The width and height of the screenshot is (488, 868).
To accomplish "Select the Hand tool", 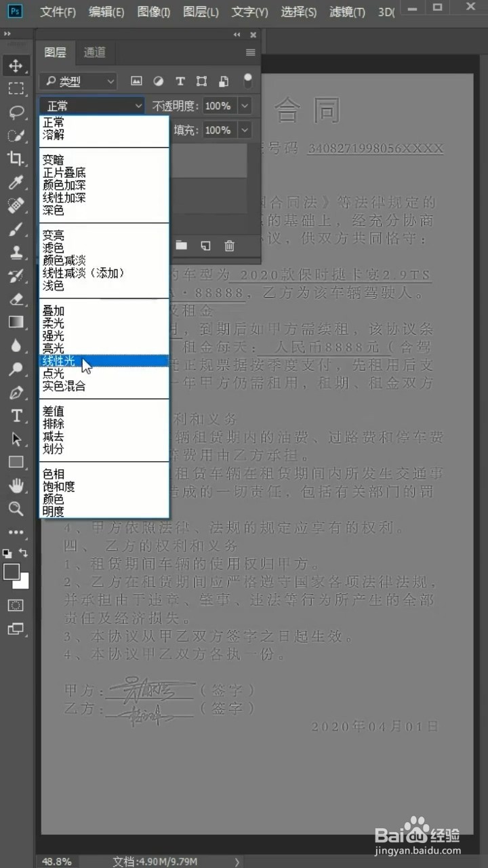I will [x=16, y=486].
